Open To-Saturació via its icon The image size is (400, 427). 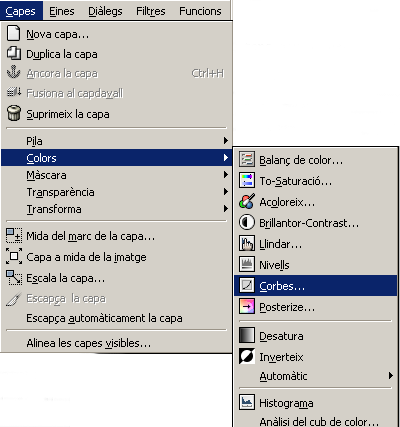pos(247,180)
